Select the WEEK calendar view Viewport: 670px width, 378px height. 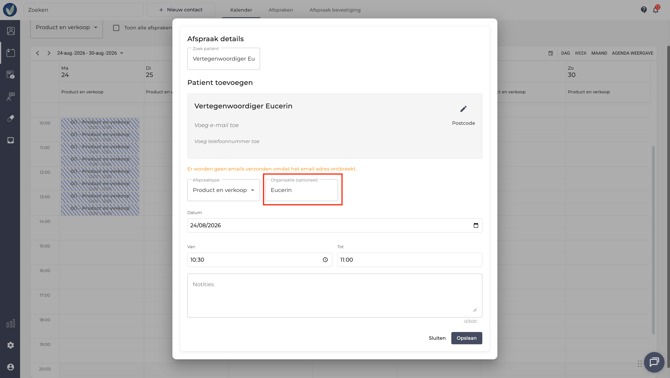[x=580, y=53]
